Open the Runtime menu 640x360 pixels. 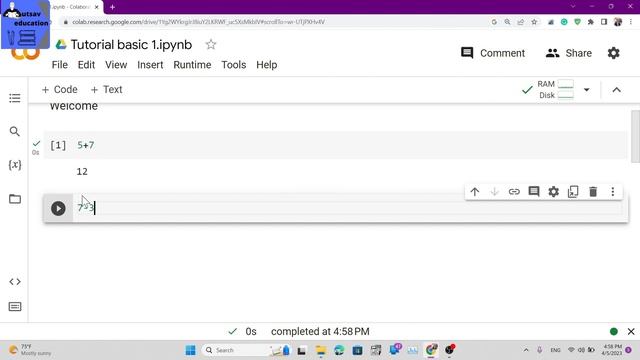tap(192, 65)
